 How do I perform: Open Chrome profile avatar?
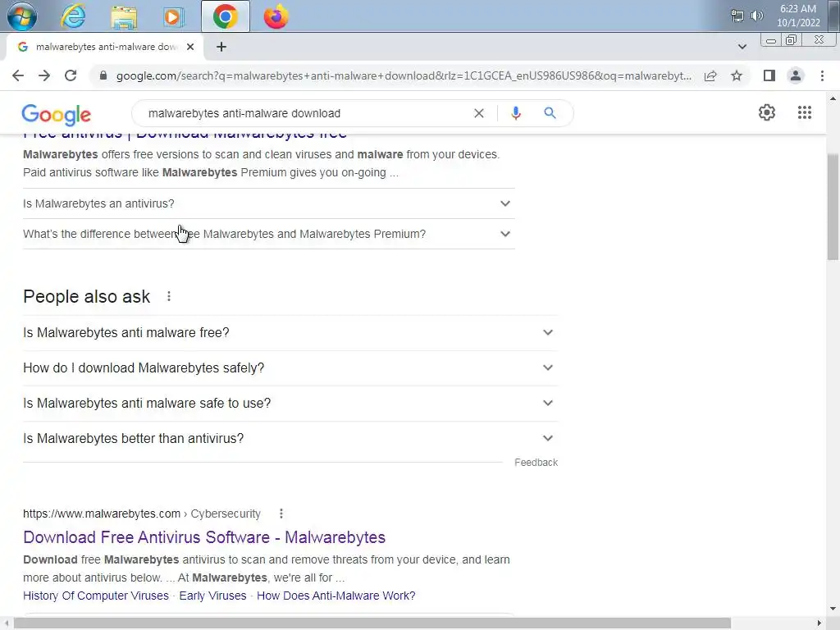tap(796, 75)
